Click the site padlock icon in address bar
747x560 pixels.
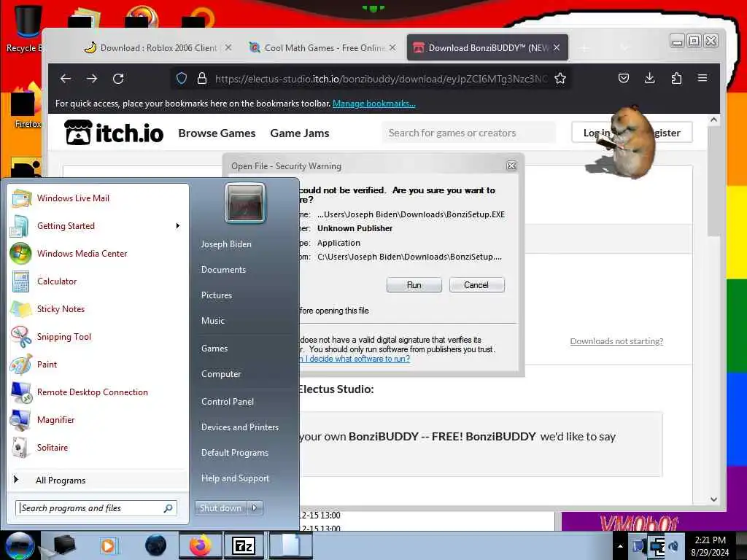pos(202,79)
